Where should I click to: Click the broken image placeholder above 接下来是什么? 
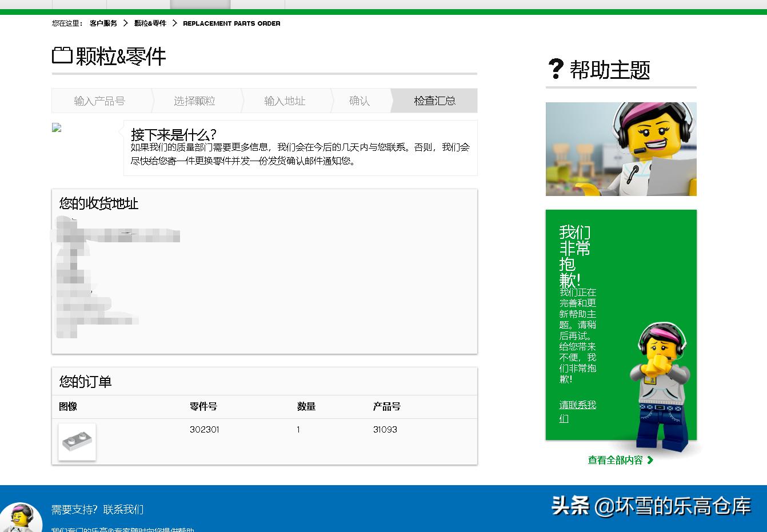coord(55,127)
